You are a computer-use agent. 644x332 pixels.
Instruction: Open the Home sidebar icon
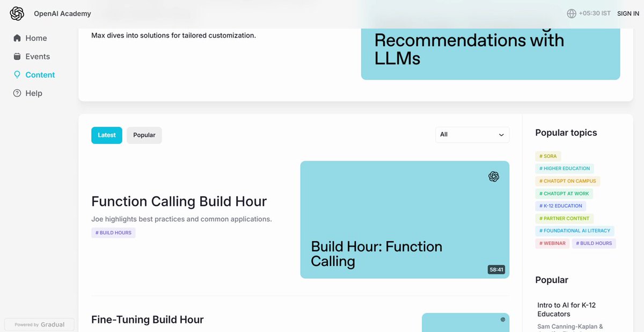[x=17, y=38]
